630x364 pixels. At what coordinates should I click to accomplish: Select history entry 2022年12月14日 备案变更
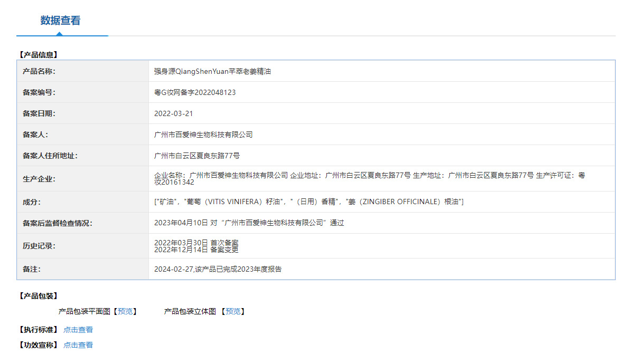pos(196,250)
